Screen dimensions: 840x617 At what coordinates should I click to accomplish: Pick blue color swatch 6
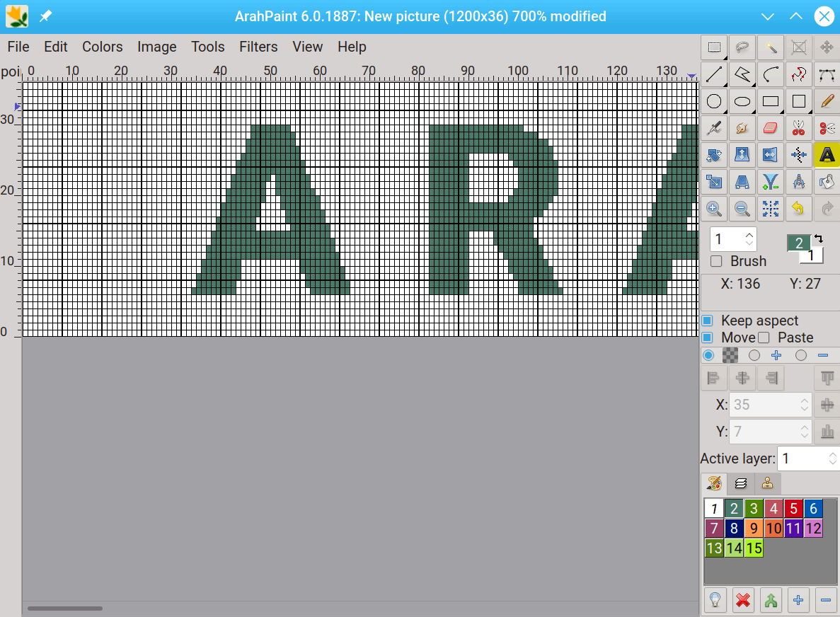(x=813, y=508)
